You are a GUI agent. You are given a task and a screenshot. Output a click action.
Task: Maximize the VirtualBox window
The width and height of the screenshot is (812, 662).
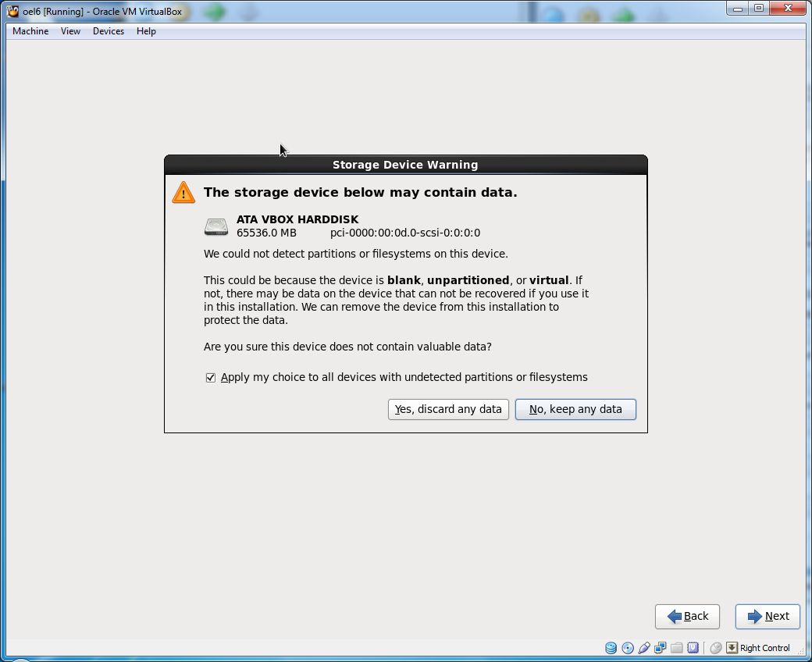click(x=759, y=9)
